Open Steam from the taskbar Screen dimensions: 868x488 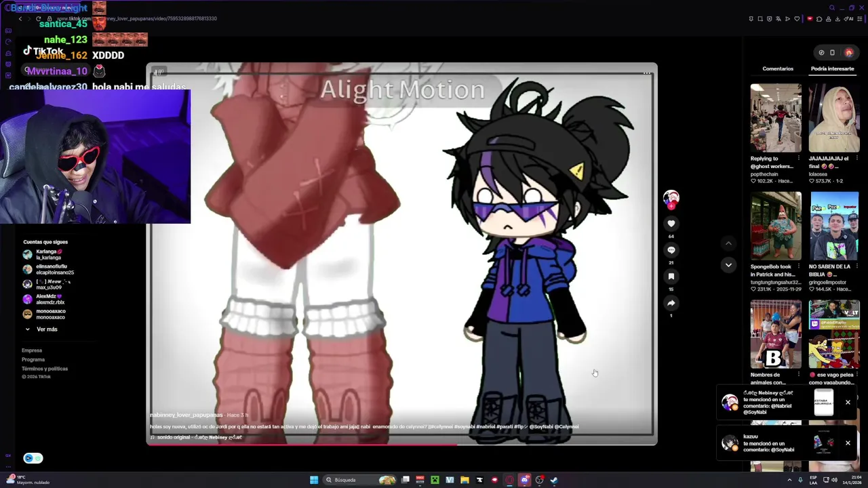click(x=554, y=480)
